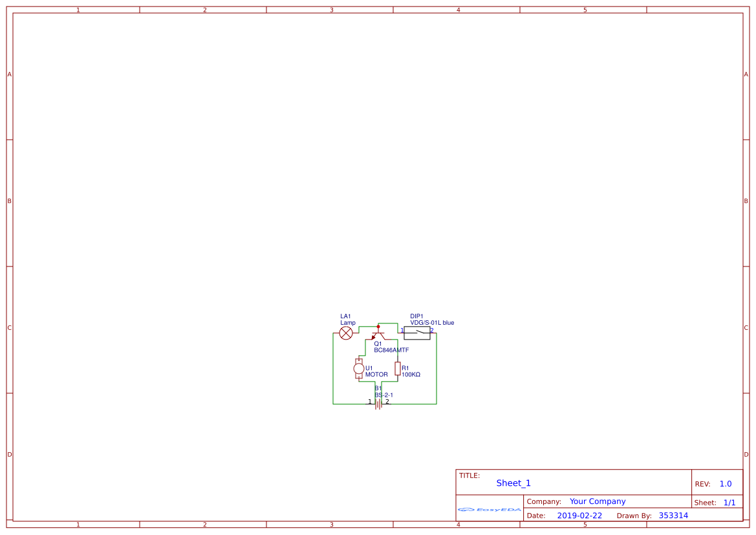This screenshot has width=756, height=535.
Task: Click the 'Sheet_1' title text
Action: coord(513,483)
